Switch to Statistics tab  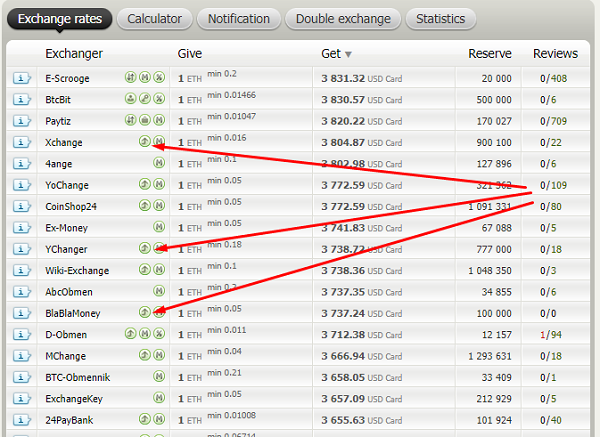click(x=441, y=19)
